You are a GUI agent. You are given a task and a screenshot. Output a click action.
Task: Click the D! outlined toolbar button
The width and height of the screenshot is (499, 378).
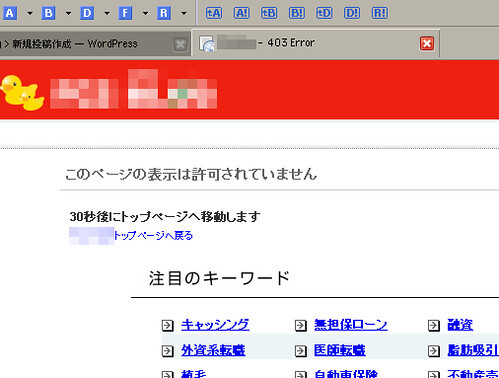coord(352,13)
